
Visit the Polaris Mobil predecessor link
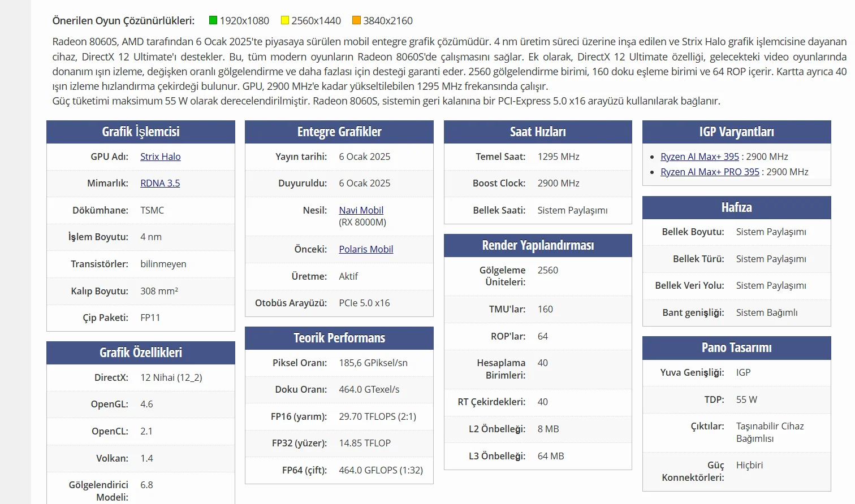[366, 249]
